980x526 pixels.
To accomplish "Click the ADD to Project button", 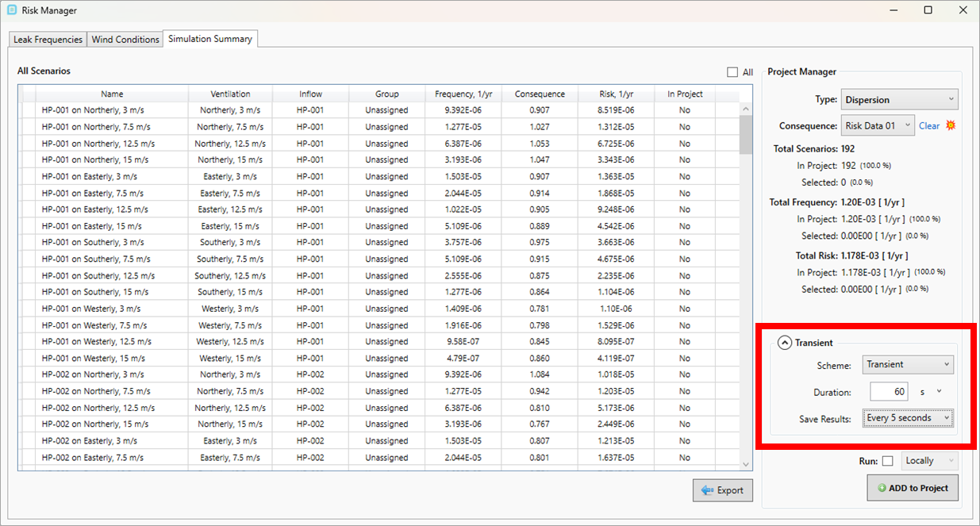I will 913,488.
